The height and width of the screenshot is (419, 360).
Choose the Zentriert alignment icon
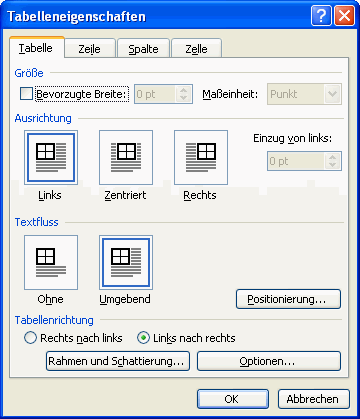coord(126,157)
